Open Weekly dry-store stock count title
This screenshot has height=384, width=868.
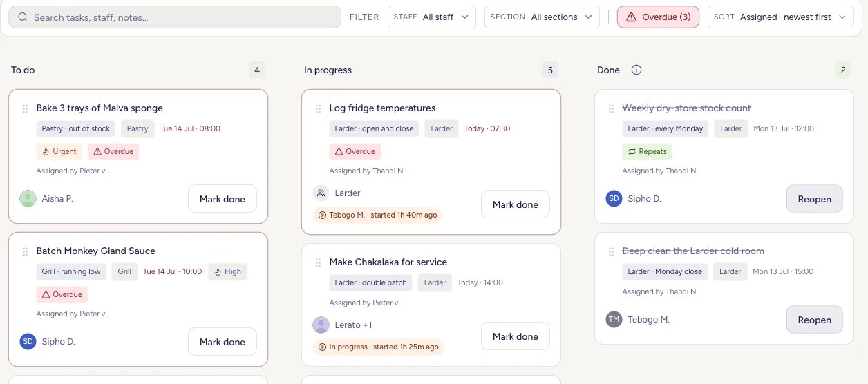pos(687,108)
